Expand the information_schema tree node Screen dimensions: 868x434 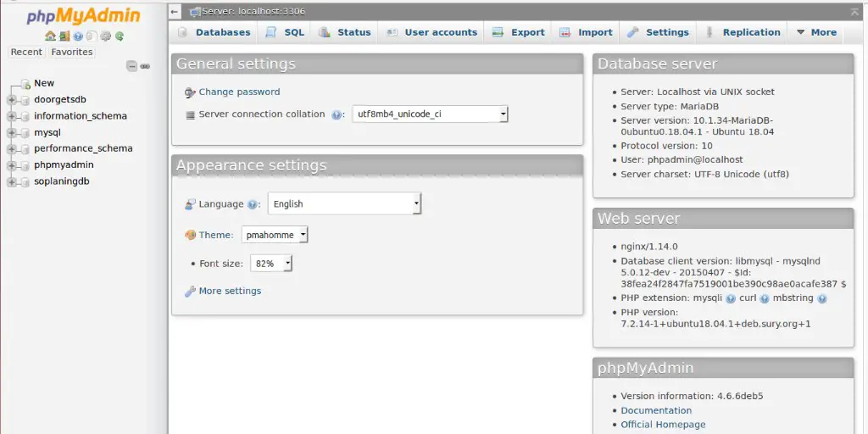12,116
